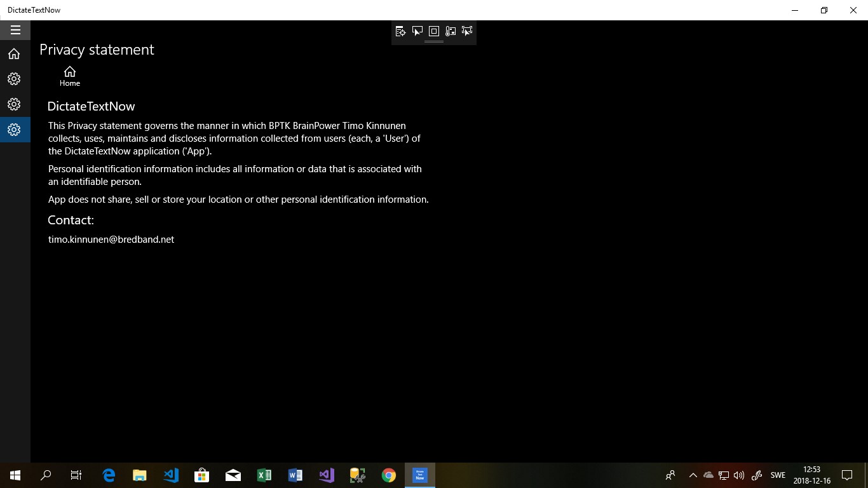Viewport: 868px width, 488px height.
Task: Open Excel from the taskbar
Action: click(264, 475)
